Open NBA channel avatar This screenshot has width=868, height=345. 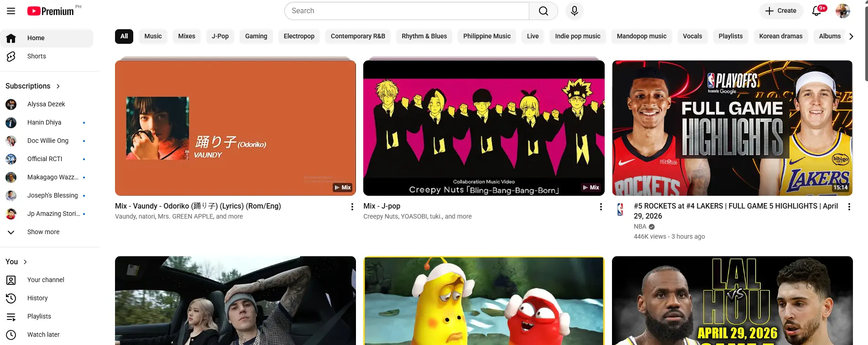point(620,209)
